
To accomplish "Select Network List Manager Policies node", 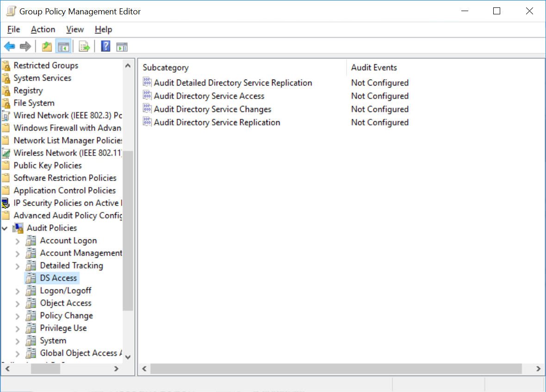I will (68, 140).
